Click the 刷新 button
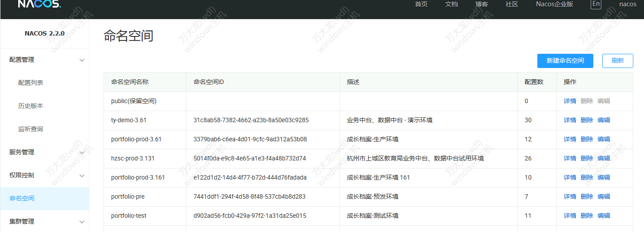The image size is (644, 232). tap(617, 61)
